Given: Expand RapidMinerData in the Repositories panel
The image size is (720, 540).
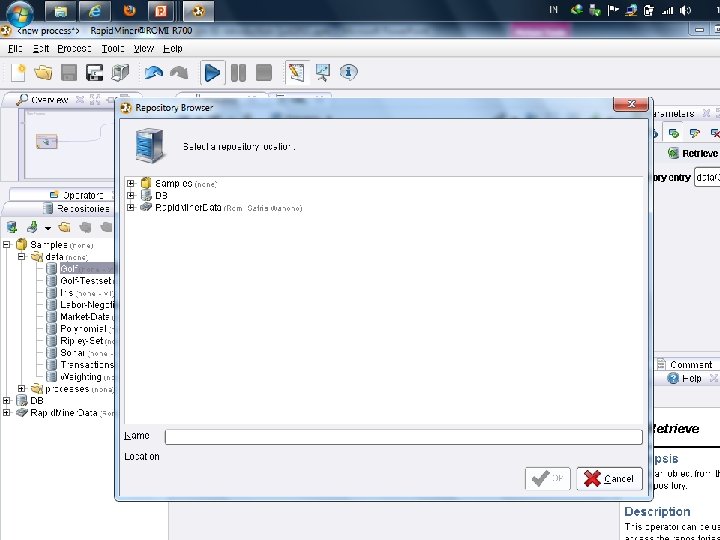Looking at the screenshot, I should click(6, 413).
